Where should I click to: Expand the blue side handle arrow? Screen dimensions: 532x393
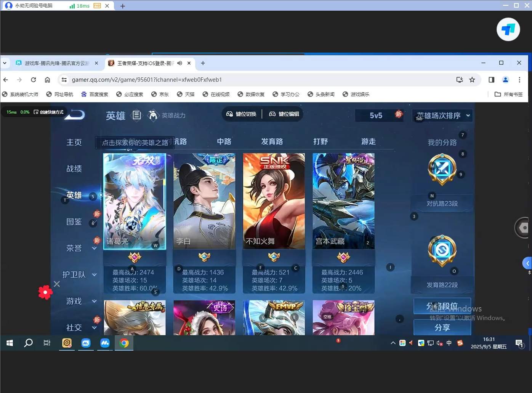[x=527, y=263]
